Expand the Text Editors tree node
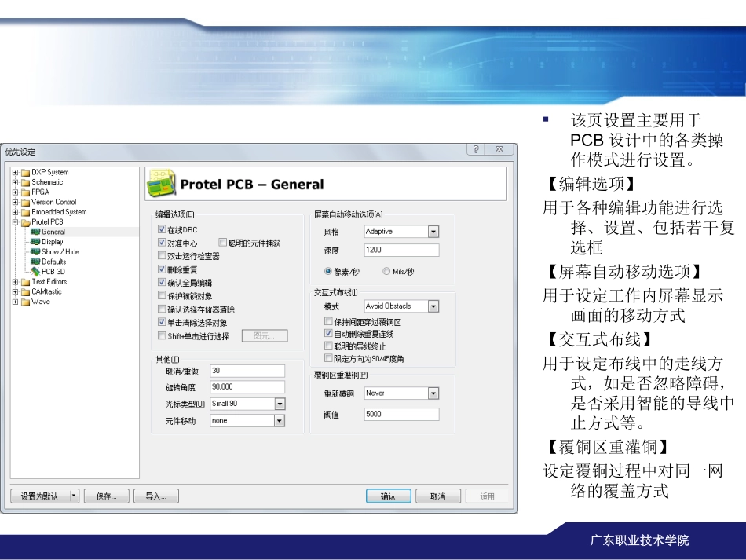746x560 pixels. click(15, 282)
